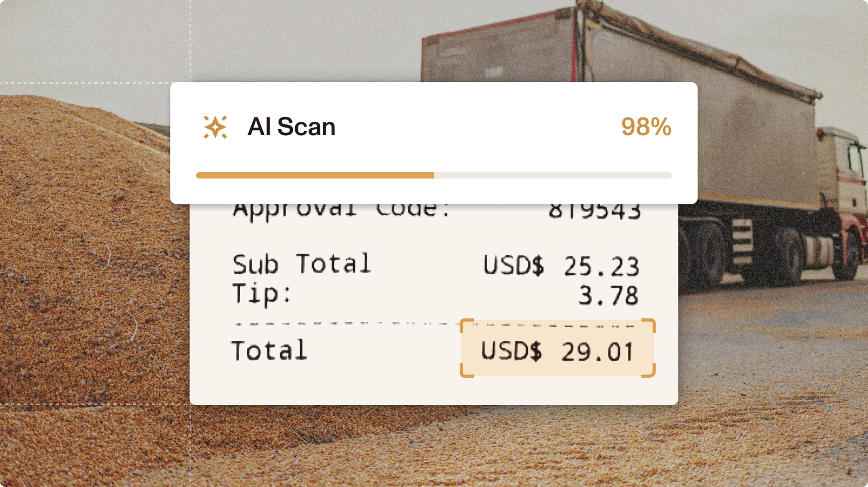
Task: Click the filled orange part of progress bar
Action: pyautogui.click(x=315, y=175)
